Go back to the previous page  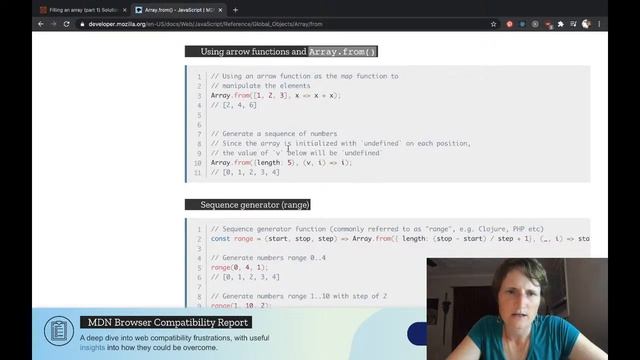click(x=41, y=24)
